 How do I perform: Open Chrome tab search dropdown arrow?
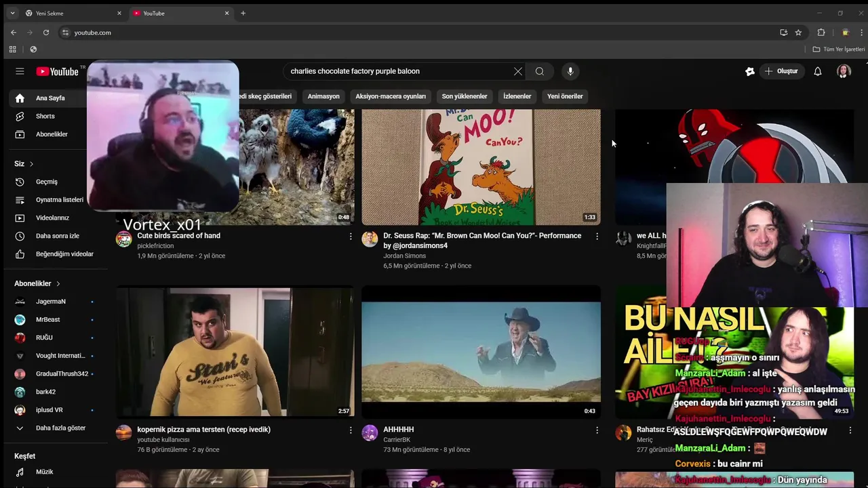click(12, 13)
